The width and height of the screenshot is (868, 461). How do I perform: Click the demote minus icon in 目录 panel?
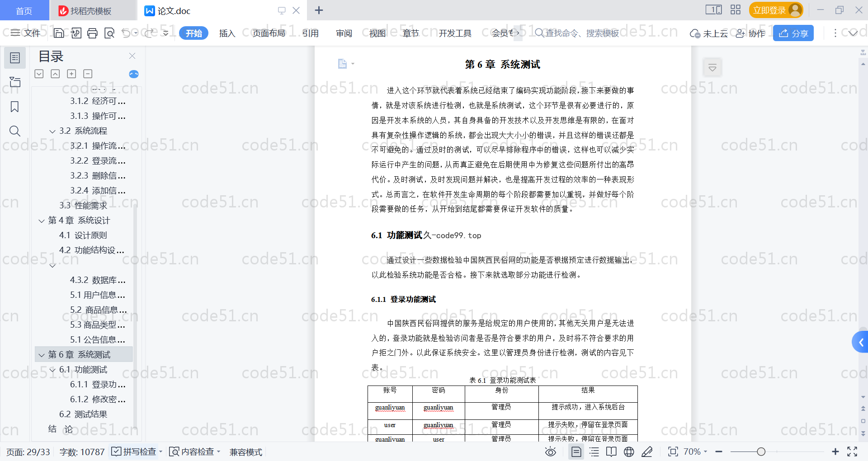tap(88, 74)
